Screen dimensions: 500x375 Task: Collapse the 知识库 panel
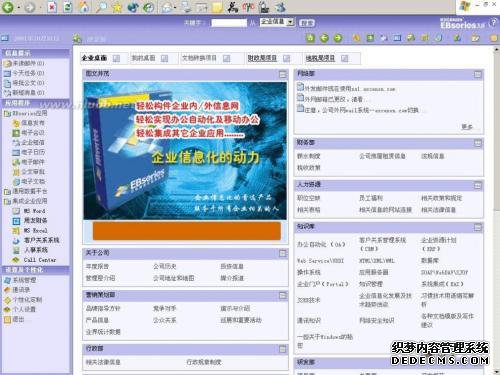click(x=478, y=227)
